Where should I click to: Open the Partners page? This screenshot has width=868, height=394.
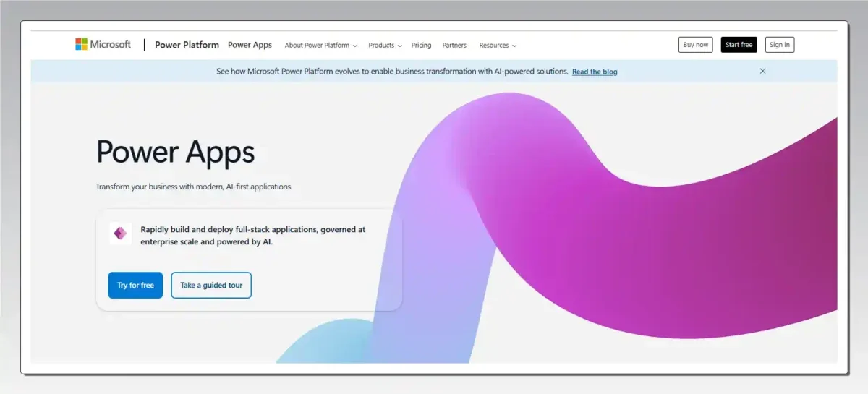[x=454, y=45]
